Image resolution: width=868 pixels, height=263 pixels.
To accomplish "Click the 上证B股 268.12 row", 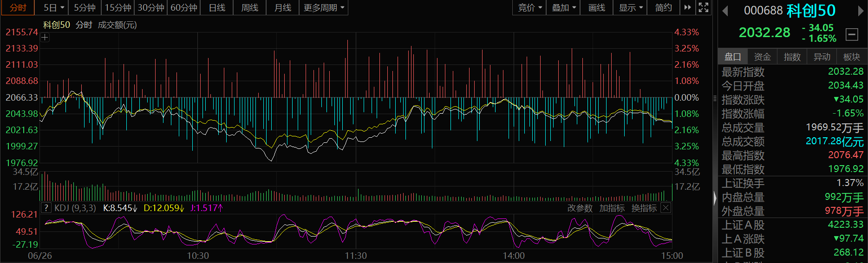I will (x=792, y=253).
